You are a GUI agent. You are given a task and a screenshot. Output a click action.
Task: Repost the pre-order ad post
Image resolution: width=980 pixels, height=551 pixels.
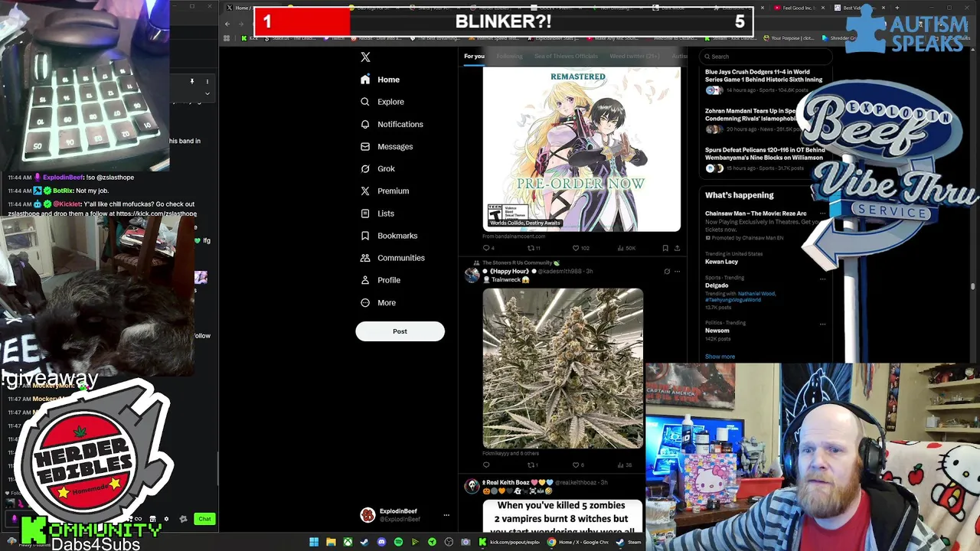pos(534,248)
